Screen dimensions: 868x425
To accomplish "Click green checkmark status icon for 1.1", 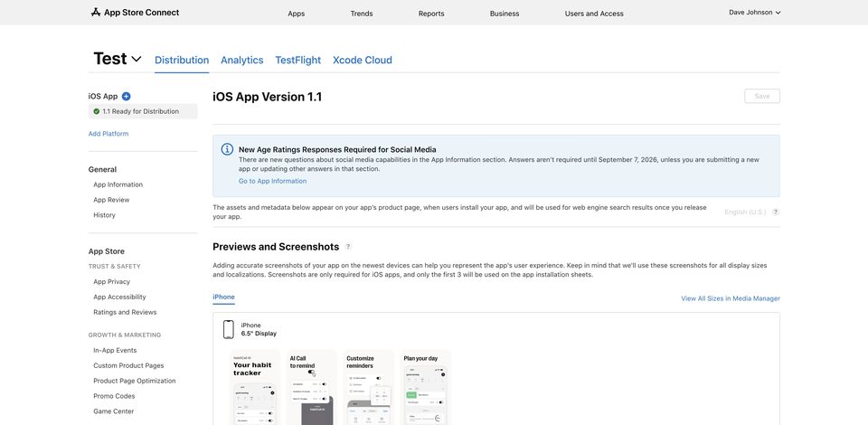I will [97, 111].
